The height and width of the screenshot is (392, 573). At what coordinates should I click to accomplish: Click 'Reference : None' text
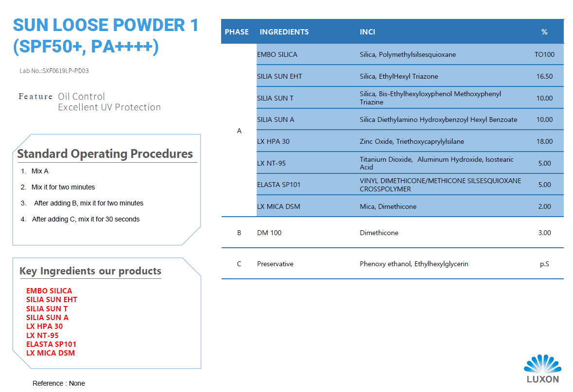(x=58, y=383)
